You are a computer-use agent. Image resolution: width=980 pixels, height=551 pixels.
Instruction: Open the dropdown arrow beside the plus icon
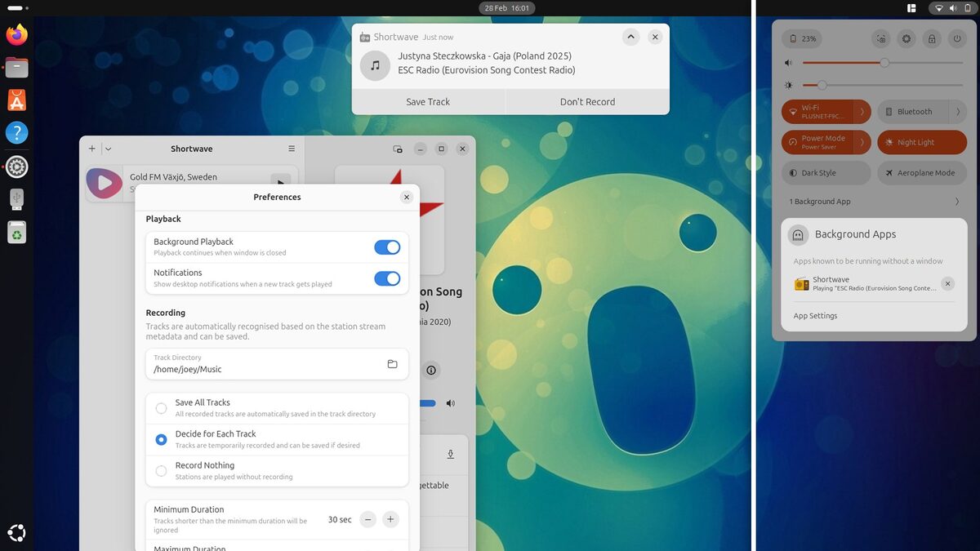coord(108,149)
